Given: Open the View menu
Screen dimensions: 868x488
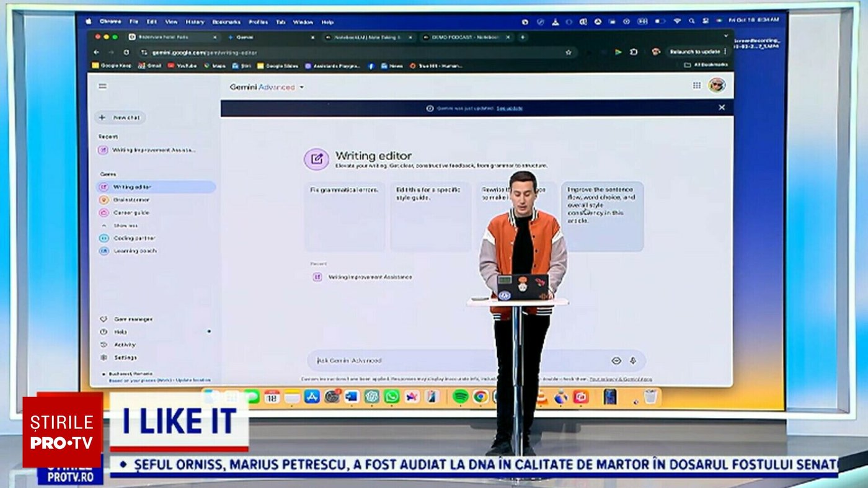Looking at the screenshot, I should [171, 22].
